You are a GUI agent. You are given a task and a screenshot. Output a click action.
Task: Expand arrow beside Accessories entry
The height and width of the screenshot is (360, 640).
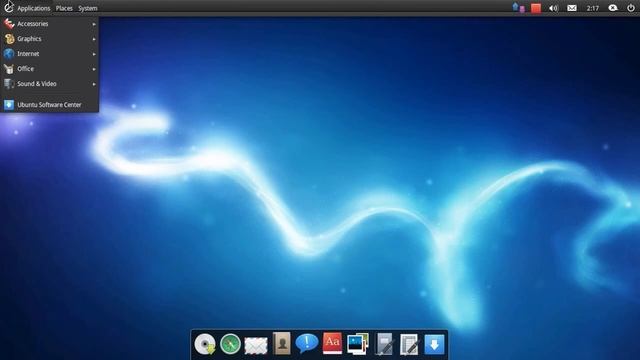click(94, 24)
